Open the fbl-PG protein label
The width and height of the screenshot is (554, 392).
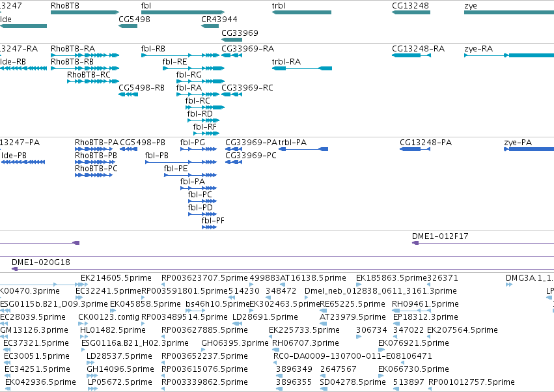click(192, 143)
